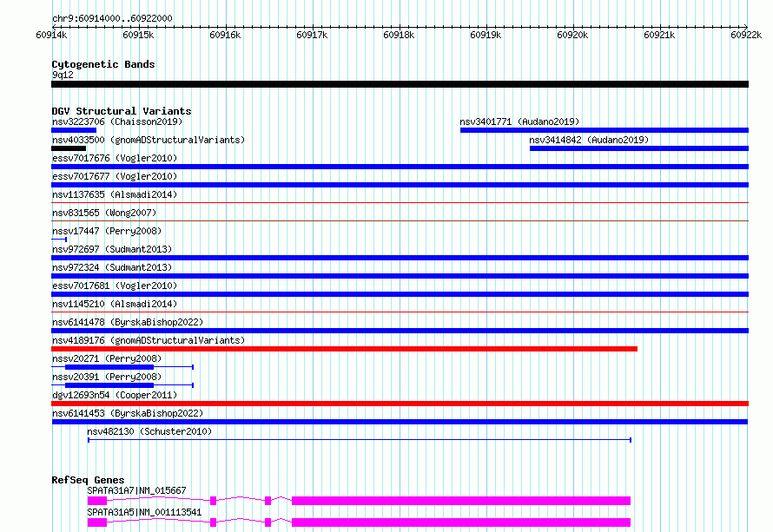Click the 60919k ruler tick label

486,35
